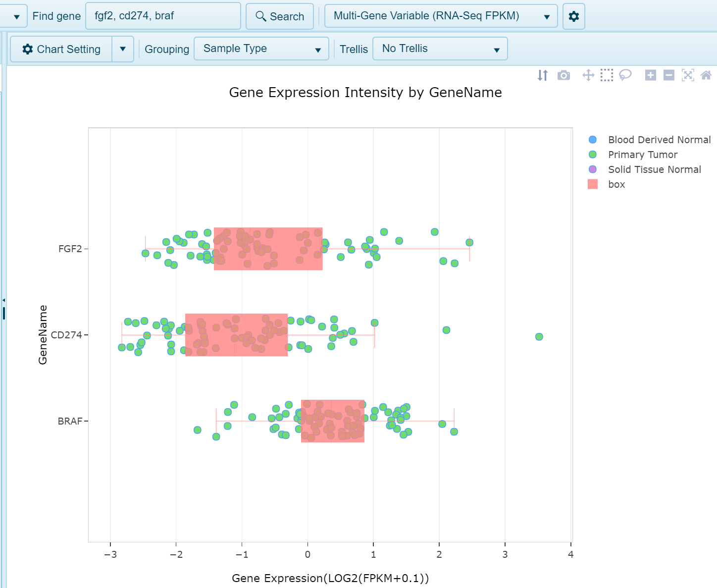The width and height of the screenshot is (717, 588).
Task: Switch to the Lasso Select tool
Action: (625, 75)
